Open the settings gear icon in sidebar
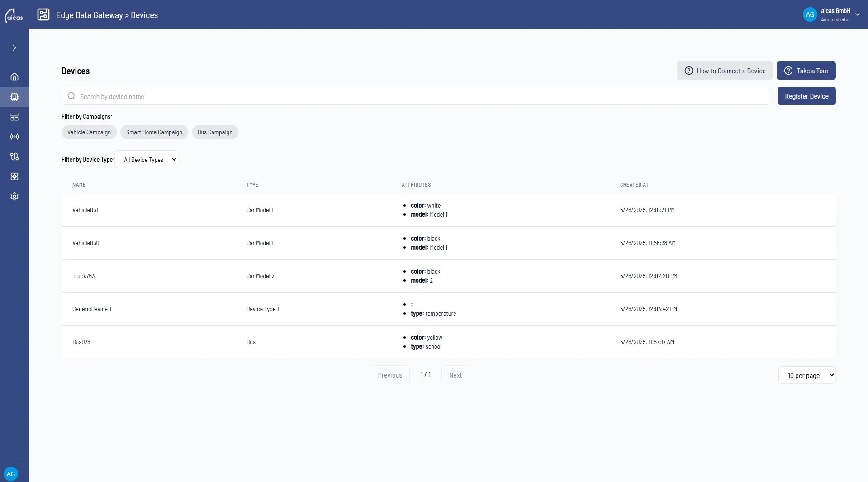The height and width of the screenshot is (482, 868). 14,196
